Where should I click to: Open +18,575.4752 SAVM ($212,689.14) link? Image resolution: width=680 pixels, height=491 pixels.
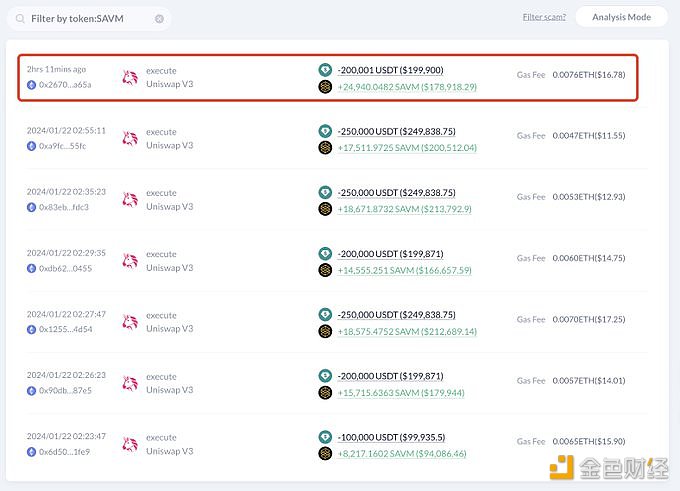click(407, 332)
